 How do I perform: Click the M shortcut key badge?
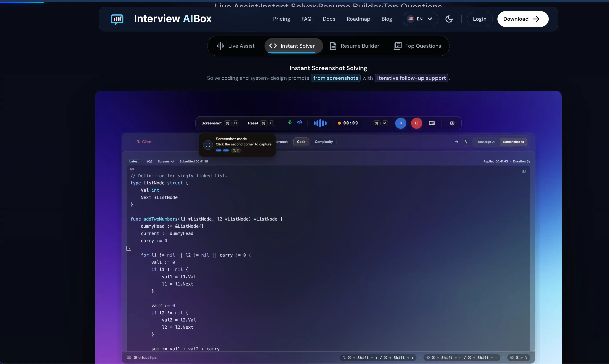click(x=385, y=123)
